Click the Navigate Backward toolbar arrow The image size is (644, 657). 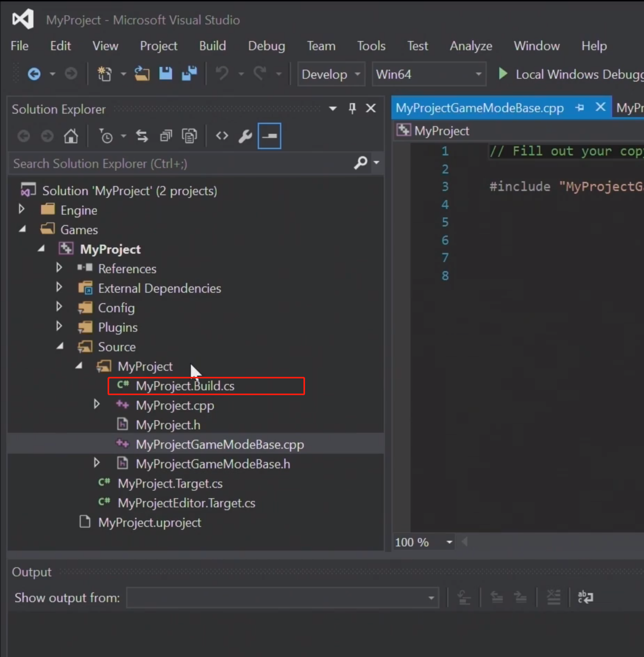(34, 74)
